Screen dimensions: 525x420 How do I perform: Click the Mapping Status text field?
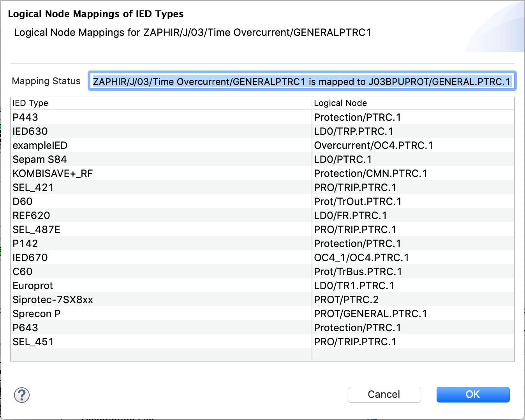301,81
